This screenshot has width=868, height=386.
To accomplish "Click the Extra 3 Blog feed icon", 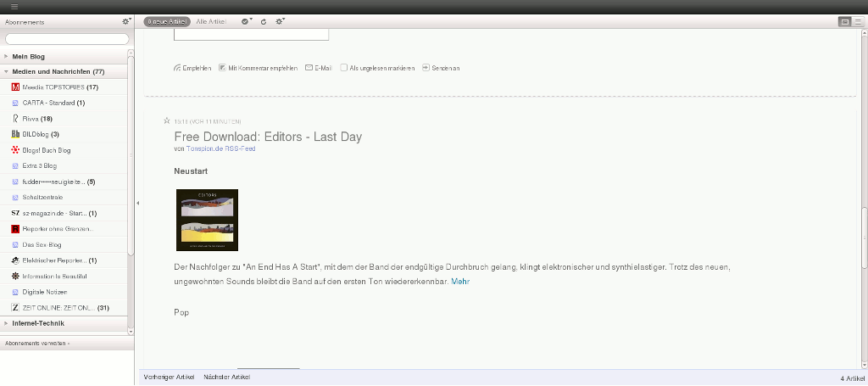I will pyautogui.click(x=15, y=166).
